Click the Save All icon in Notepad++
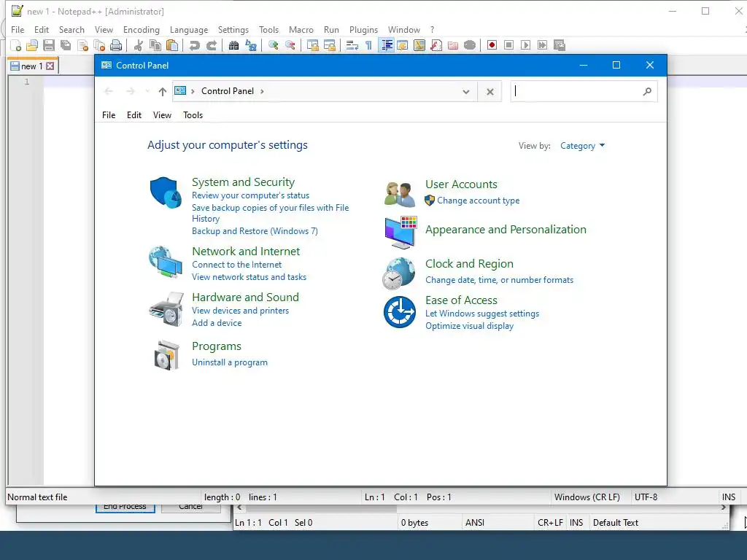Viewport: 747px width, 560px height. click(x=66, y=45)
